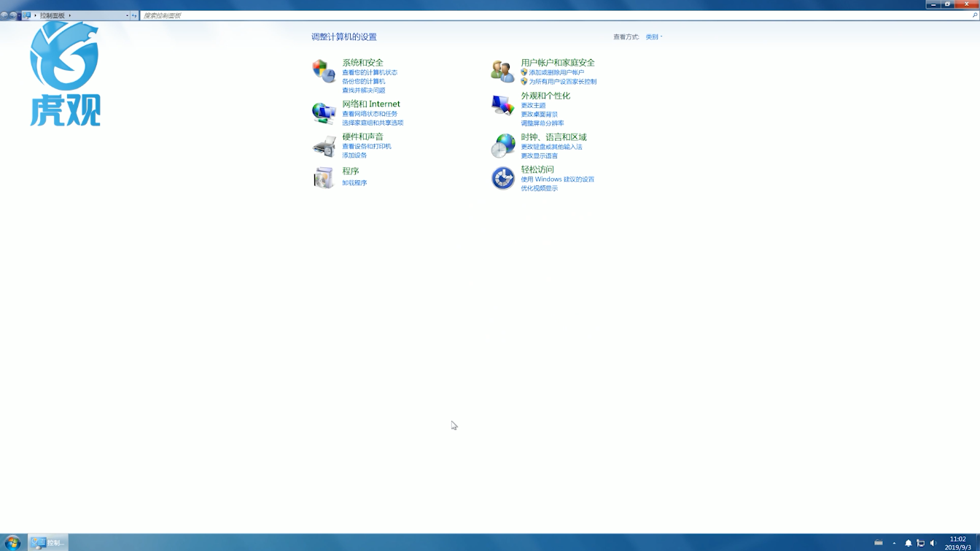Show hidden tray icons arrow
This screenshot has height=551, width=980.
894,543
